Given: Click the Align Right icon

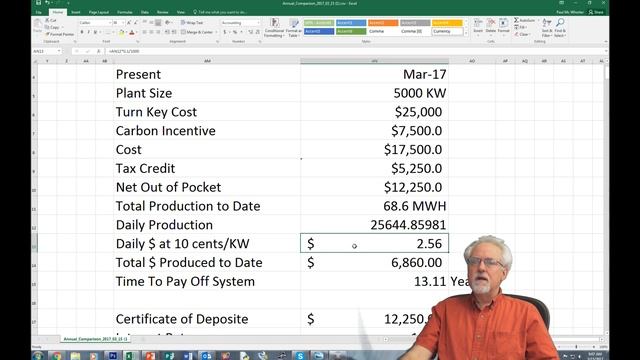Looking at the screenshot, I should click(158, 32).
